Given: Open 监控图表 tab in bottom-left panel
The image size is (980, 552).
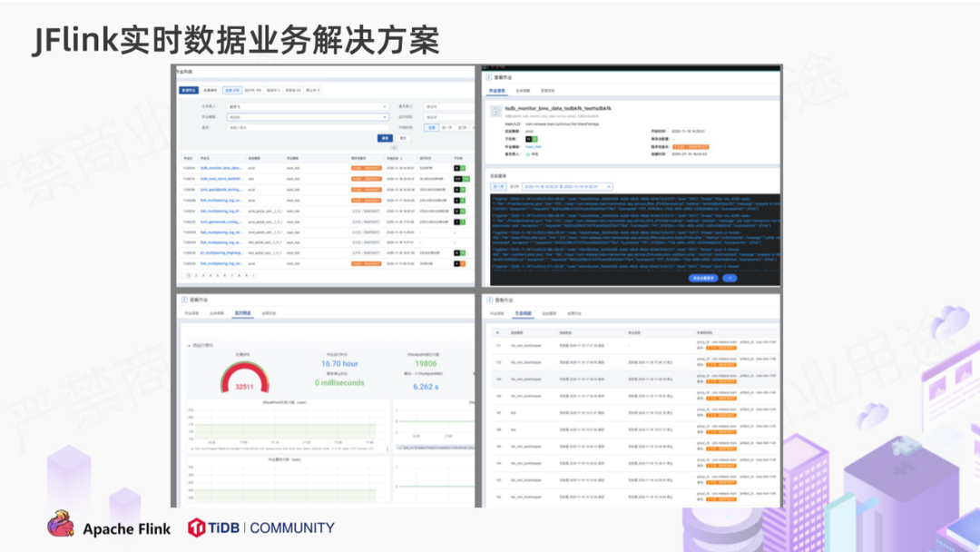Looking at the screenshot, I should pos(242,313).
